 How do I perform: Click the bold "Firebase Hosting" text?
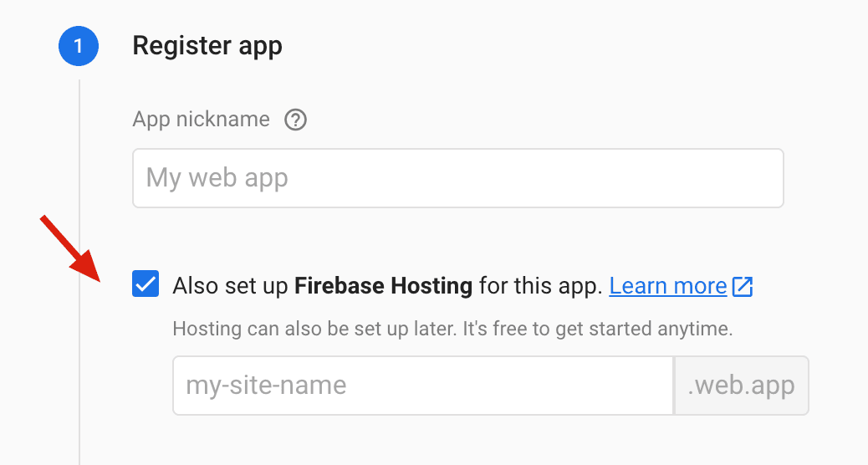point(383,287)
